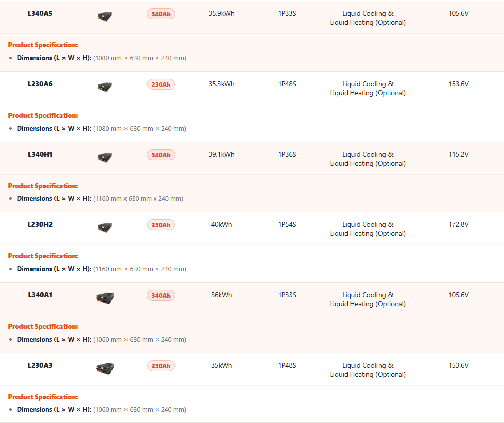Click the L340A5 battery product image
Image resolution: width=504 pixels, height=423 pixels.
[x=105, y=16]
